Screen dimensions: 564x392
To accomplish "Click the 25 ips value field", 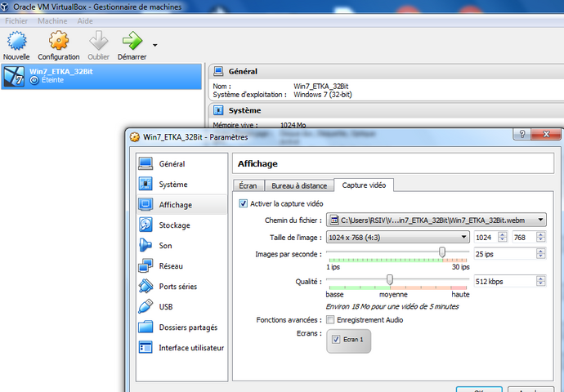I will click(x=504, y=254).
